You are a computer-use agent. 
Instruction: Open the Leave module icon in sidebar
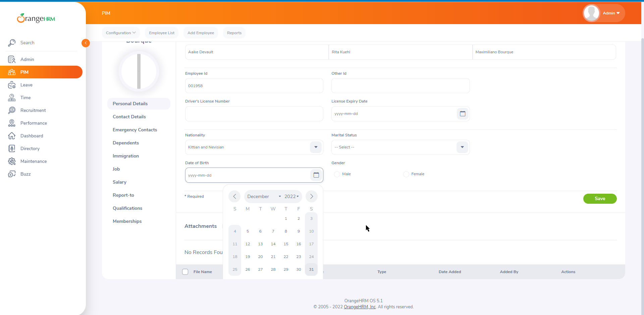pos(12,85)
